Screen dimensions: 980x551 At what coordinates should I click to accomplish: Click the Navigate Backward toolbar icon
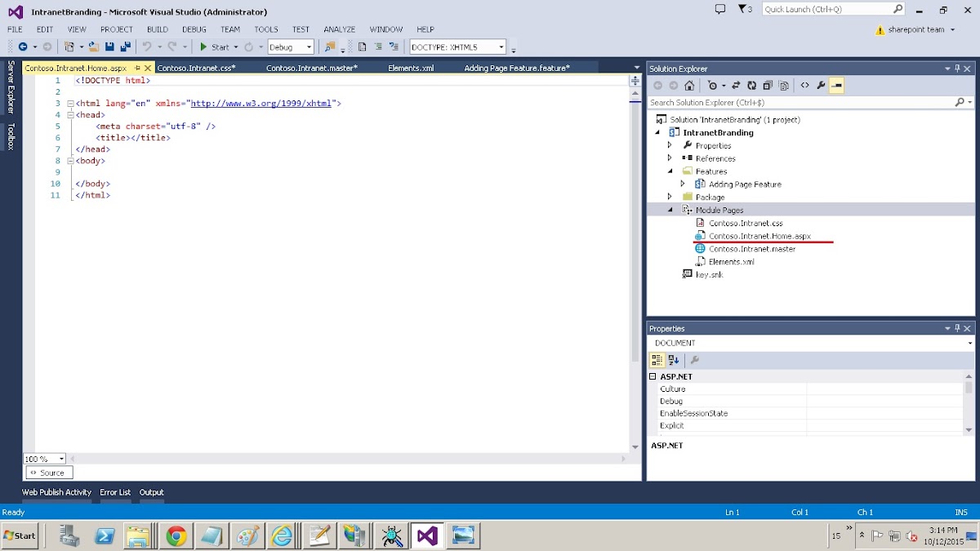tap(22, 47)
